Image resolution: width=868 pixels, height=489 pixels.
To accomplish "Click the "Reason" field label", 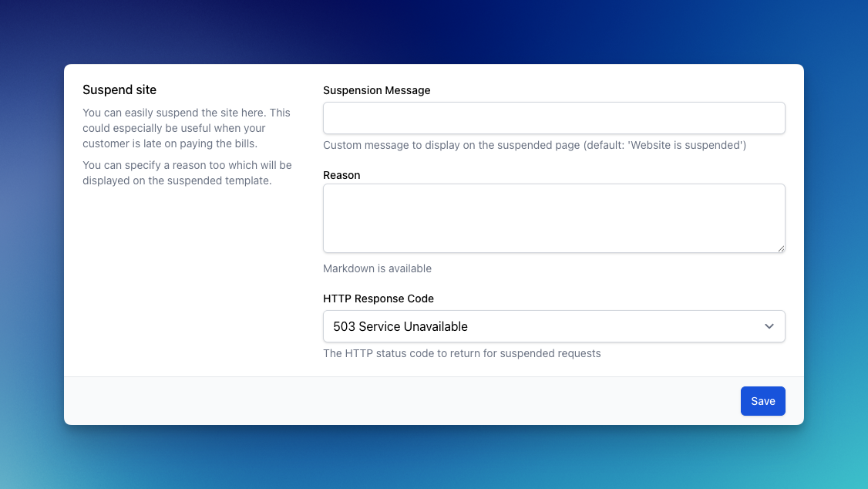I will click(x=341, y=175).
